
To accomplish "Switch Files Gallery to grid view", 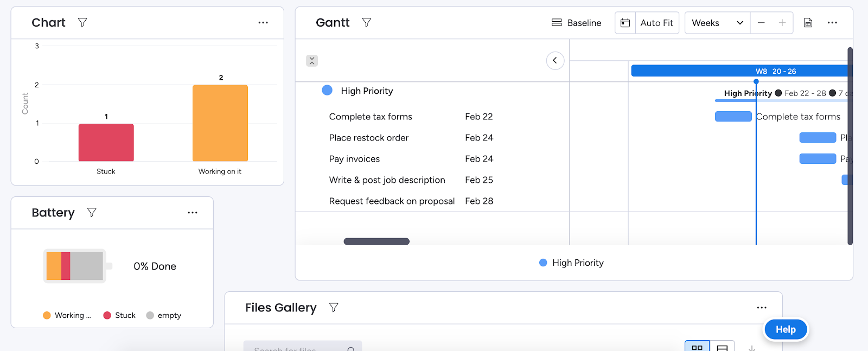I will pos(697,347).
